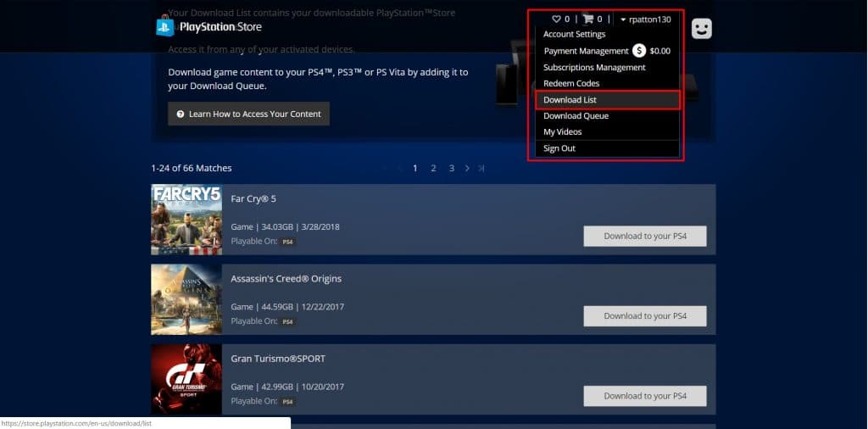868x429 pixels.
Task: Click the Gran Turismo®SPORT title
Action: (278, 359)
